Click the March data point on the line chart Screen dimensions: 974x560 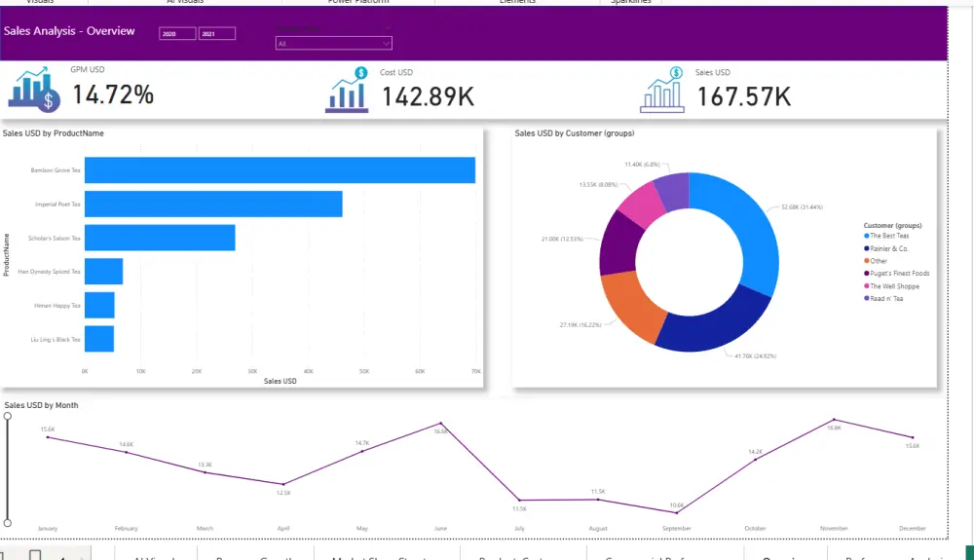click(x=205, y=472)
